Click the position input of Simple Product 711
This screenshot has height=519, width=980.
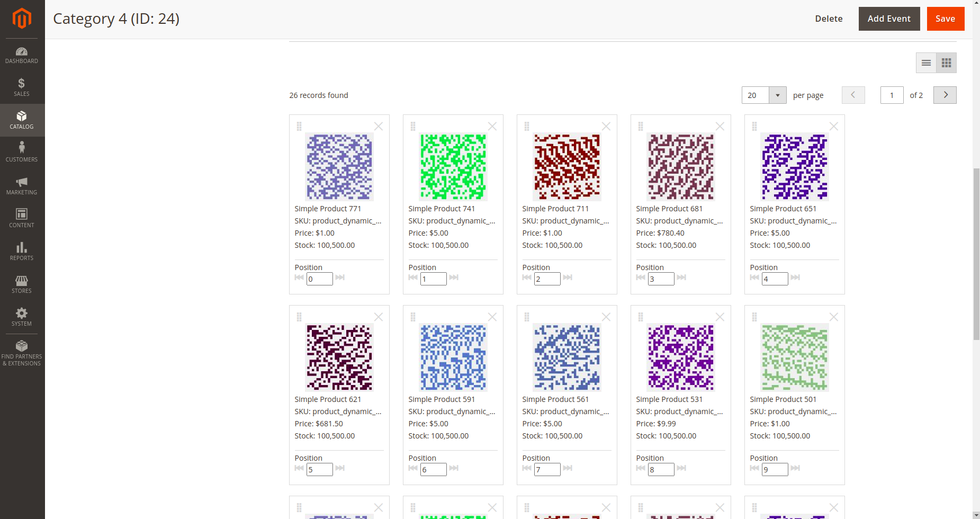tap(547, 279)
